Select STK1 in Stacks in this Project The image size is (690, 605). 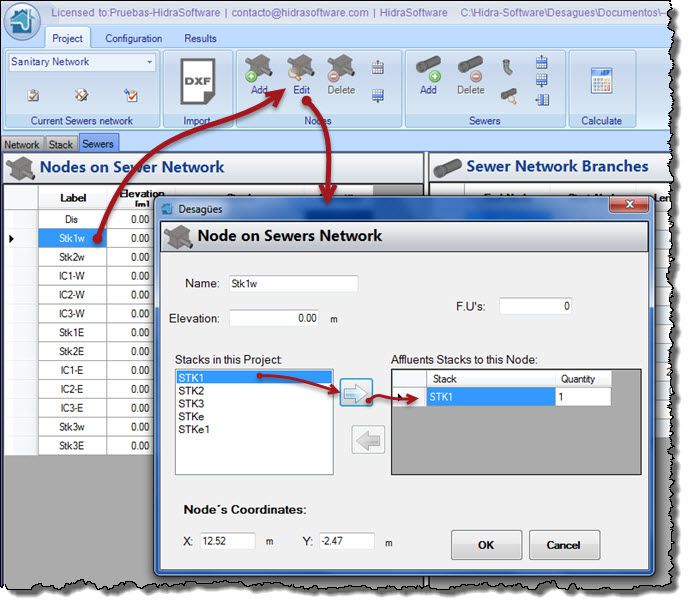(254, 378)
